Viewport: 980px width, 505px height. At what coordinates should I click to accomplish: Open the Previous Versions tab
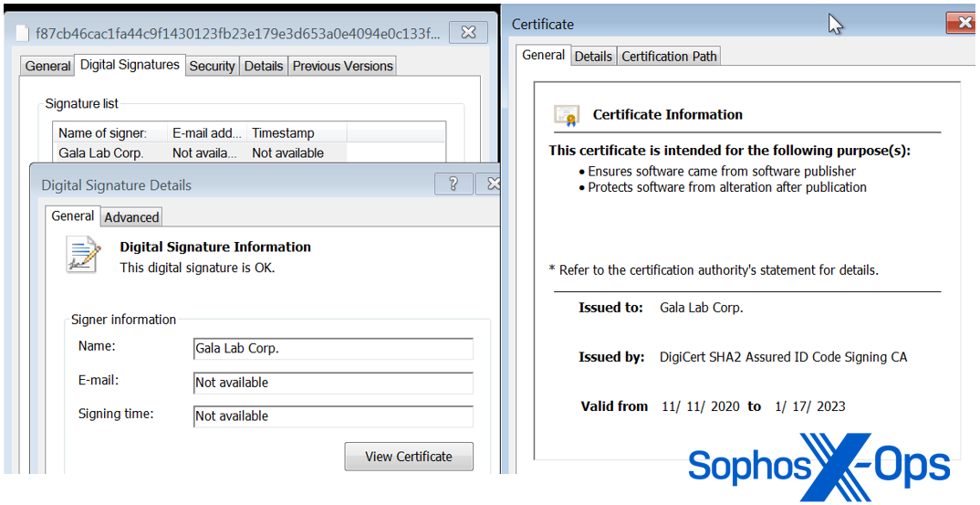(x=342, y=66)
